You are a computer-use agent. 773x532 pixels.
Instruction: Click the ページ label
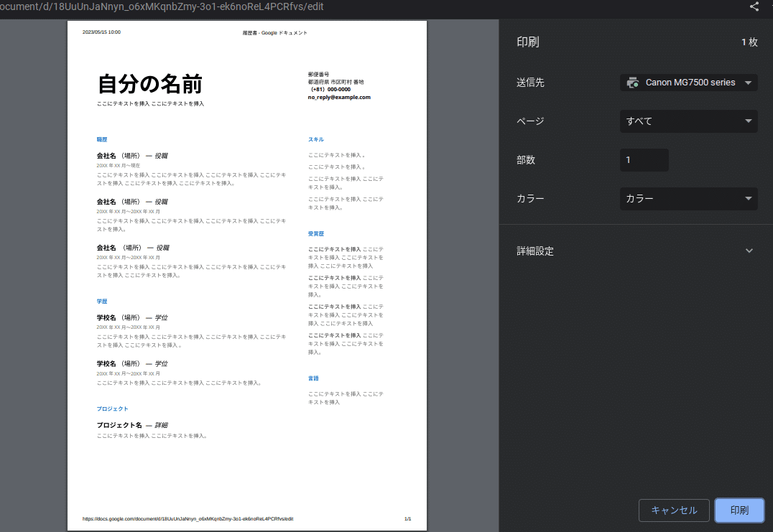click(x=530, y=121)
